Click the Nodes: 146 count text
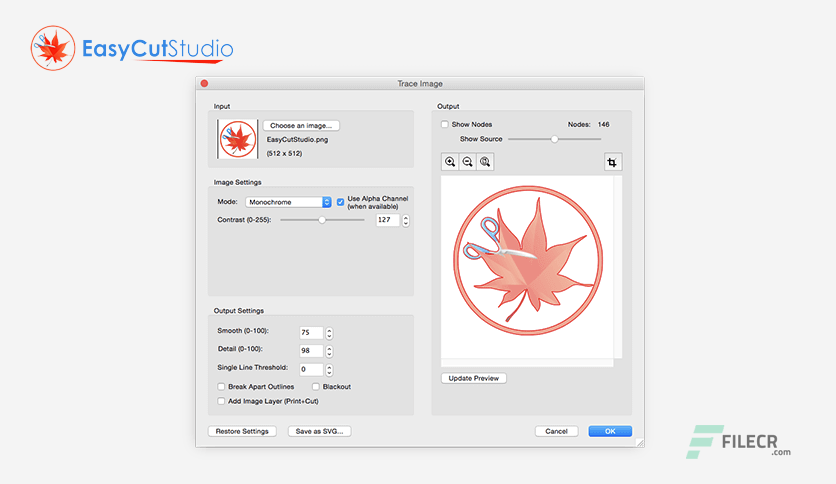 tap(588, 124)
